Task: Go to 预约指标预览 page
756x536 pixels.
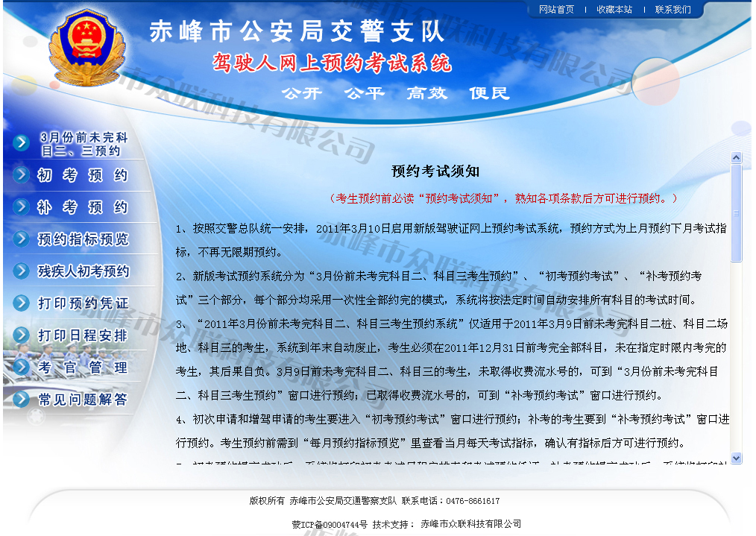Action: click(84, 239)
